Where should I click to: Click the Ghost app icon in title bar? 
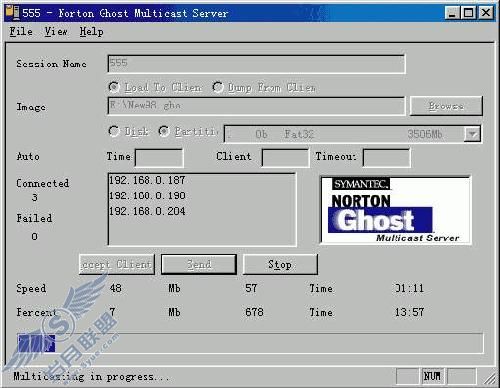13,13
